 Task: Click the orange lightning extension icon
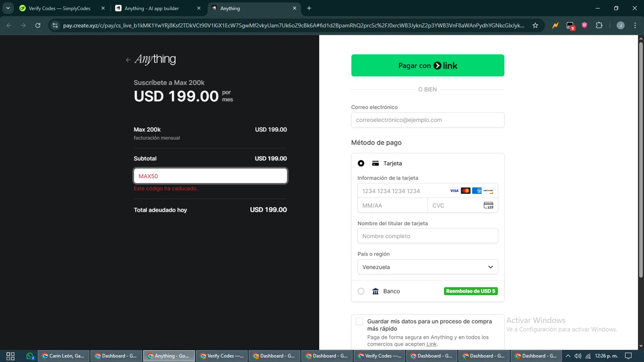pos(556,25)
